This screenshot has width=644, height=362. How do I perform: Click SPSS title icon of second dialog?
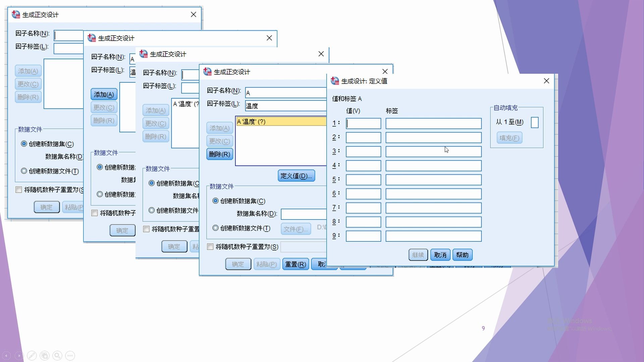tap(92, 38)
